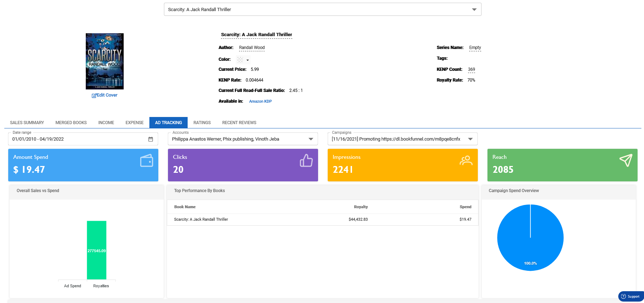Sort by Book Name column header
Image resolution: width=644 pixels, height=303 pixels.
[185, 207]
